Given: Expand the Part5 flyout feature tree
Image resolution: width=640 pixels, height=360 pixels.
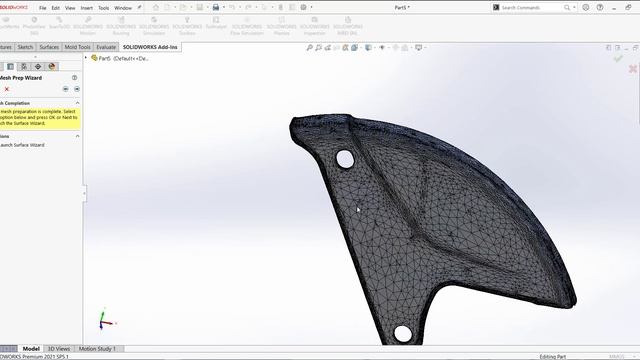Looking at the screenshot, I should [86, 58].
